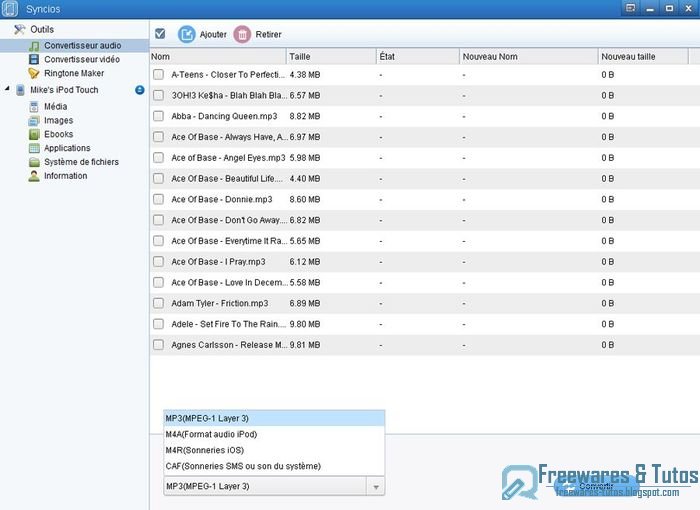The height and width of the screenshot is (510, 700).
Task: Click Mike's iPod Touch device icon
Action: [x=20, y=90]
